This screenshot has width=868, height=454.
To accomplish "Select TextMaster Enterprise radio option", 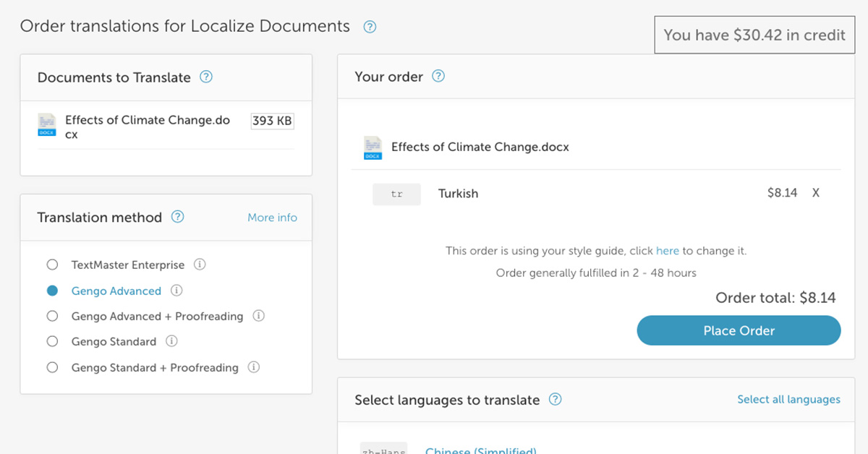I will (52, 265).
